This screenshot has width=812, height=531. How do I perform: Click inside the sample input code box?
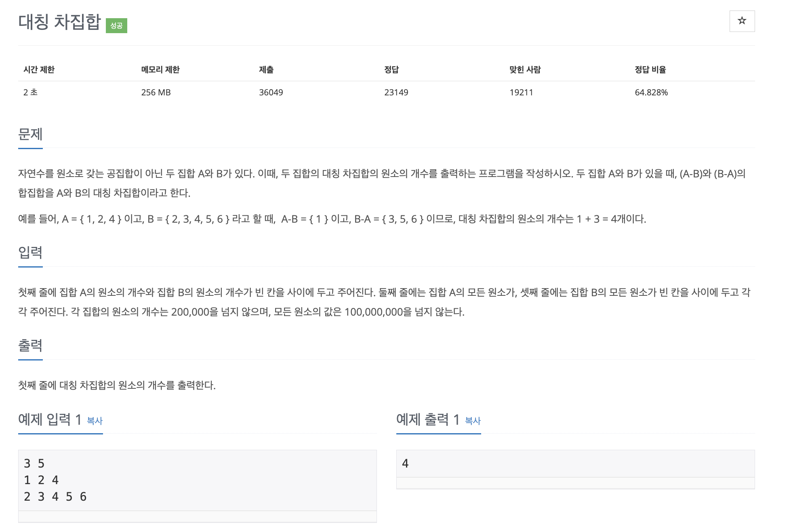(197, 480)
